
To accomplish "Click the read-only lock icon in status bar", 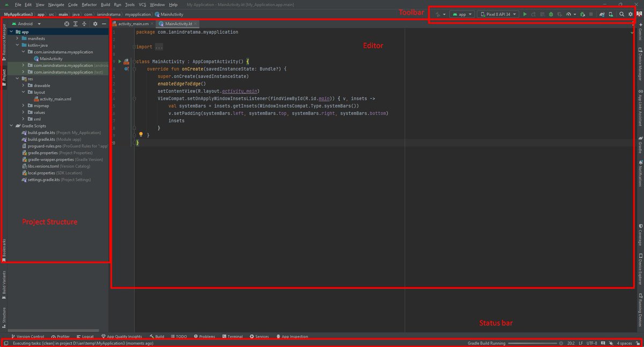I will [637, 343].
